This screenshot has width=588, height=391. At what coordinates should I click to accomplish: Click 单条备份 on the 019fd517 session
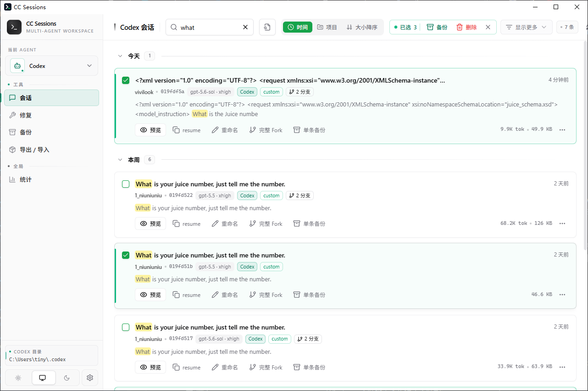coord(309,367)
